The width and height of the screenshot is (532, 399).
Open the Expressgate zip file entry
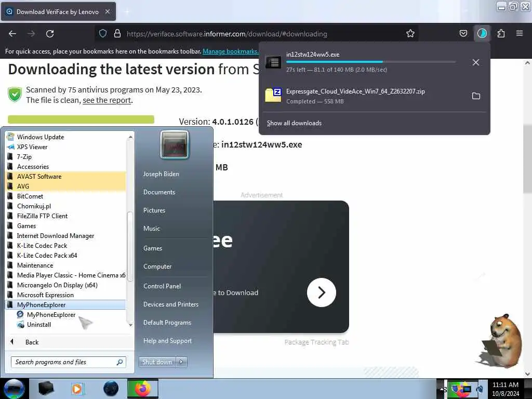355,96
